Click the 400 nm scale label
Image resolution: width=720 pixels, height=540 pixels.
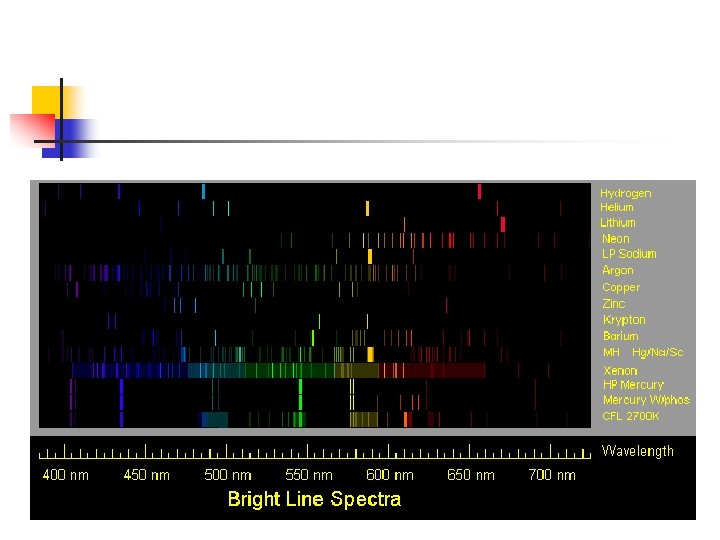65,475
